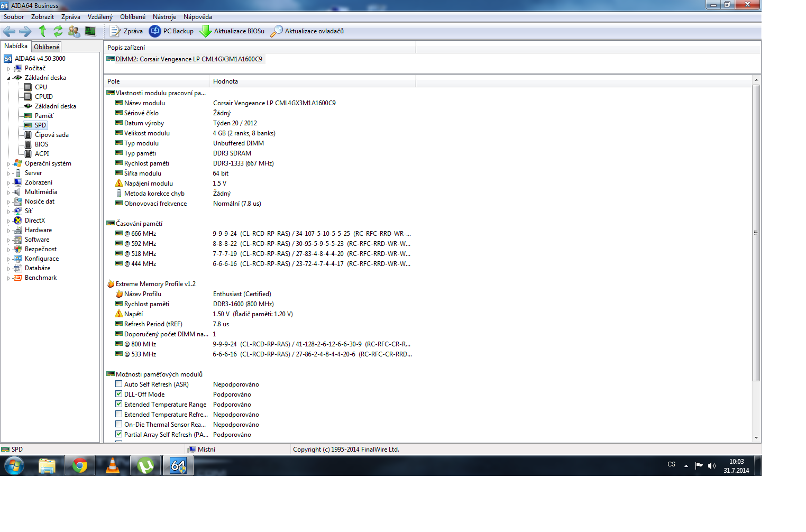Open the Zobrazit menu

click(42, 17)
